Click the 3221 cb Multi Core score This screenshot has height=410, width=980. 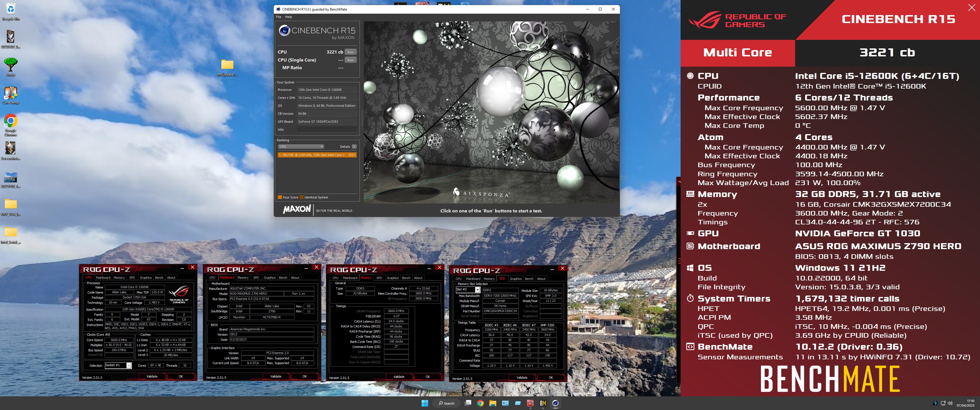point(887,52)
